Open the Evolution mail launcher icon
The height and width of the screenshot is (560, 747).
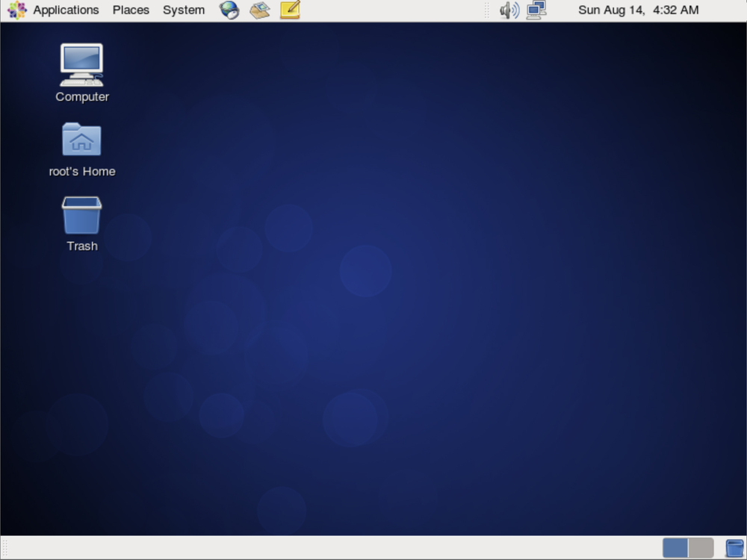[259, 10]
